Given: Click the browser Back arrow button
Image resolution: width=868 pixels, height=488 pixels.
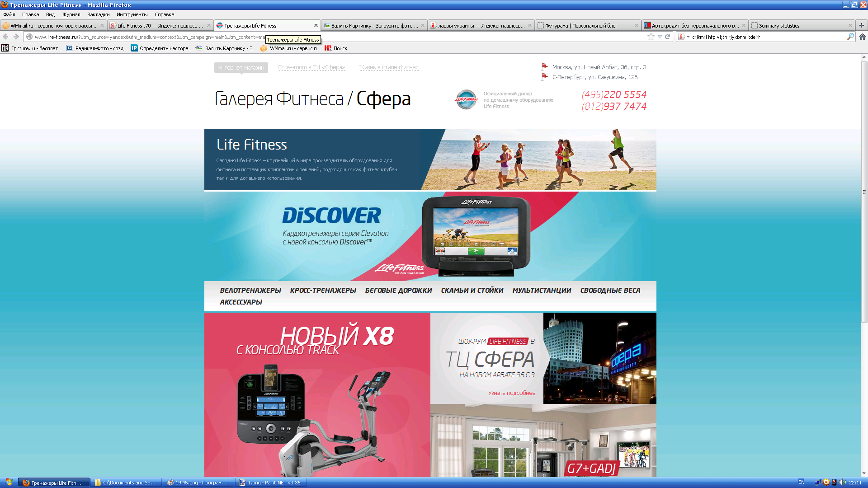Looking at the screenshot, I should 5,37.
